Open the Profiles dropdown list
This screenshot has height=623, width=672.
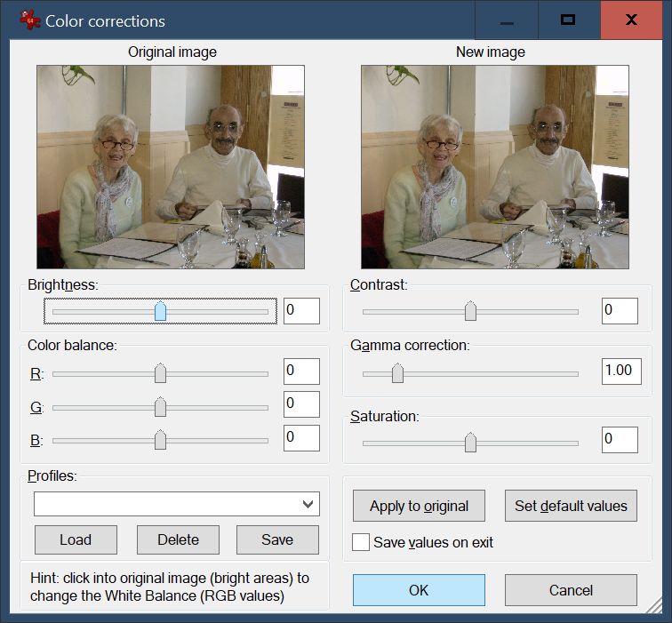point(308,504)
